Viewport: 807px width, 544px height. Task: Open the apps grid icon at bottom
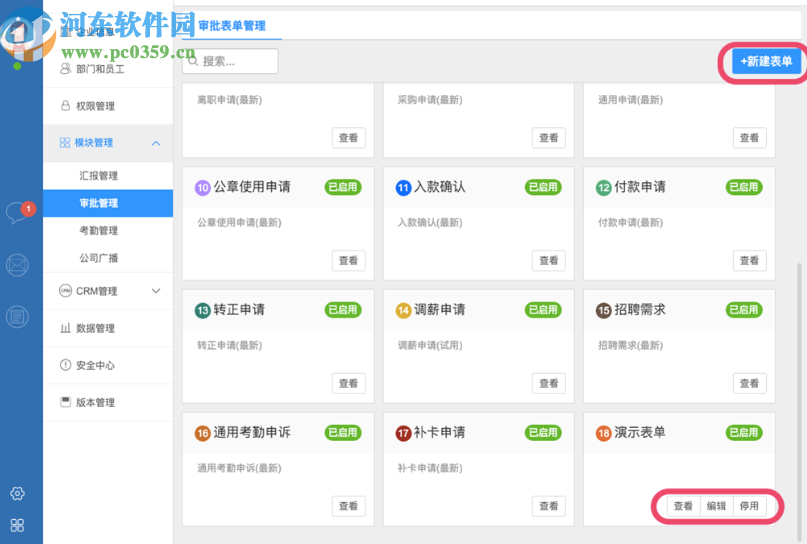(x=17, y=525)
